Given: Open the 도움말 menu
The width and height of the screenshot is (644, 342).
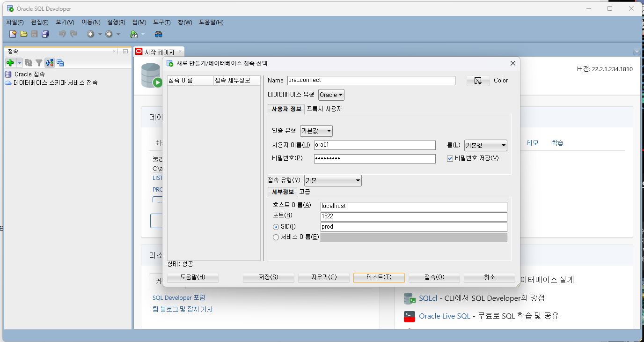Looking at the screenshot, I should [x=212, y=22].
